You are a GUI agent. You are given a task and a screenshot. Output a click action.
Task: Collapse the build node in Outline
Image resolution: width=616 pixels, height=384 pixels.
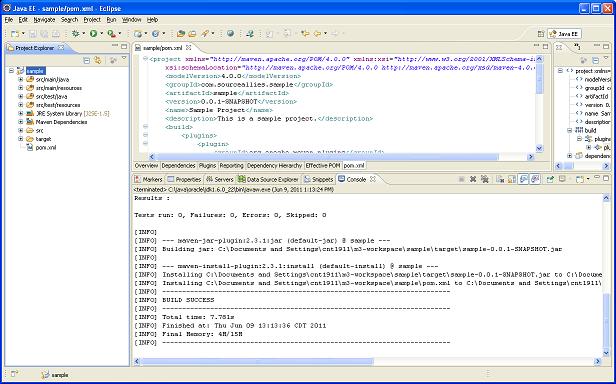[x=570, y=130]
